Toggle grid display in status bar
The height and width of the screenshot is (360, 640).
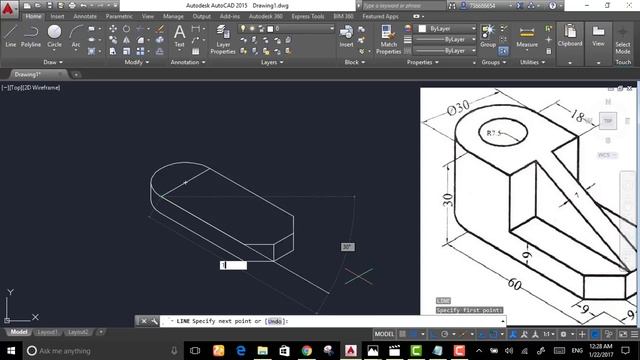pos(402,334)
